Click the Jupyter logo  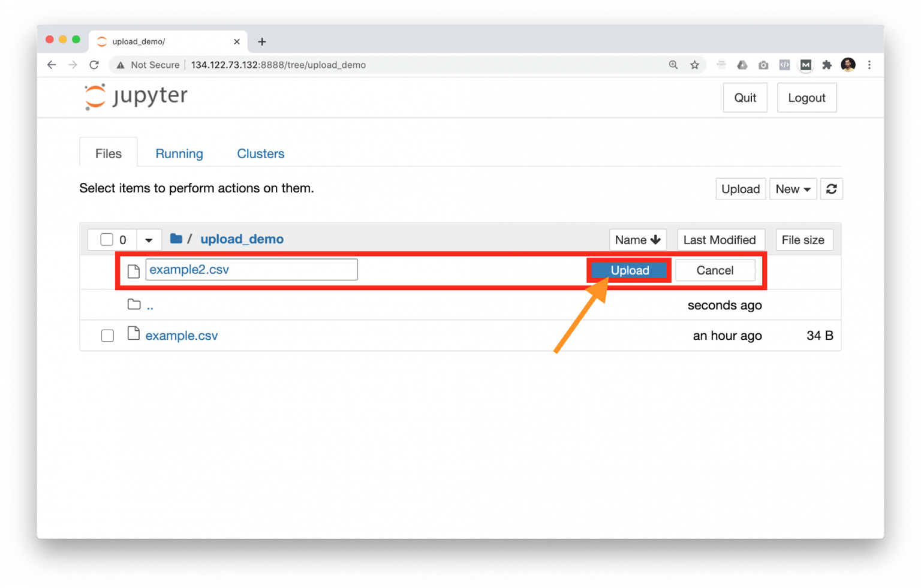[x=135, y=97]
